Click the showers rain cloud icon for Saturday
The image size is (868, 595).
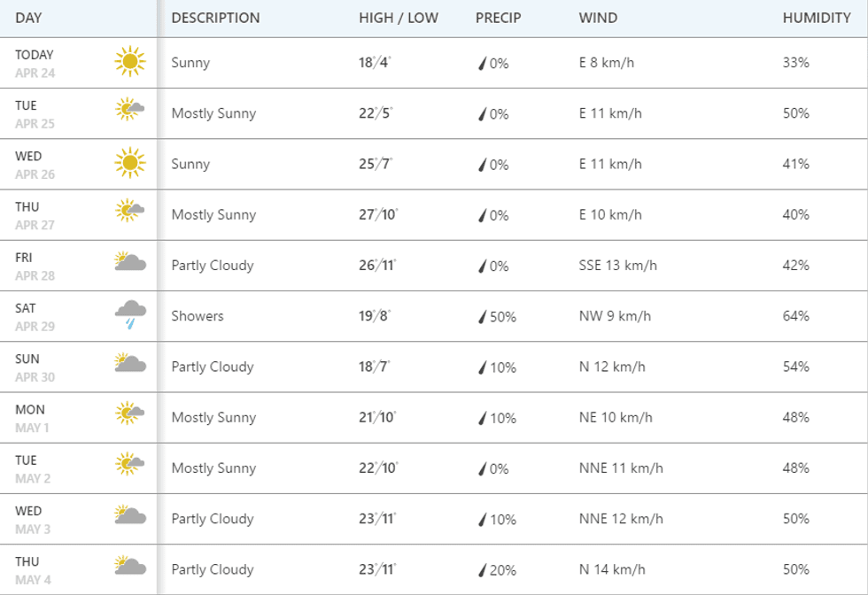click(130, 313)
